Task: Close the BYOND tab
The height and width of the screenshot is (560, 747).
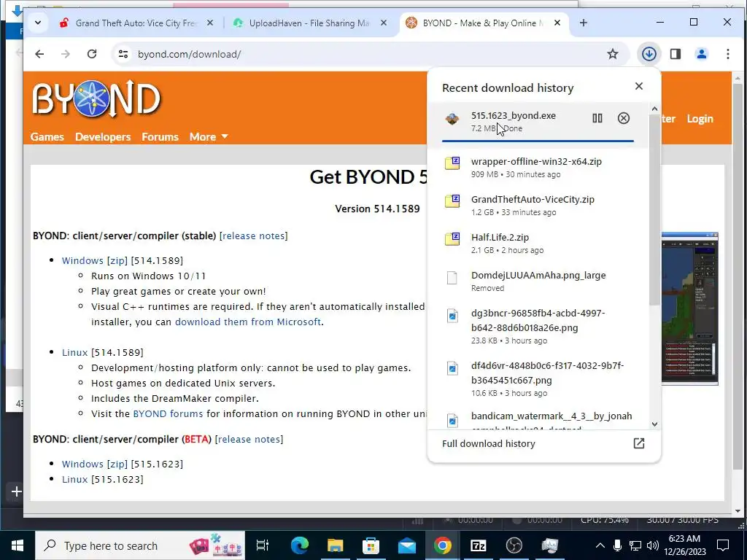Action: [x=557, y=23]
